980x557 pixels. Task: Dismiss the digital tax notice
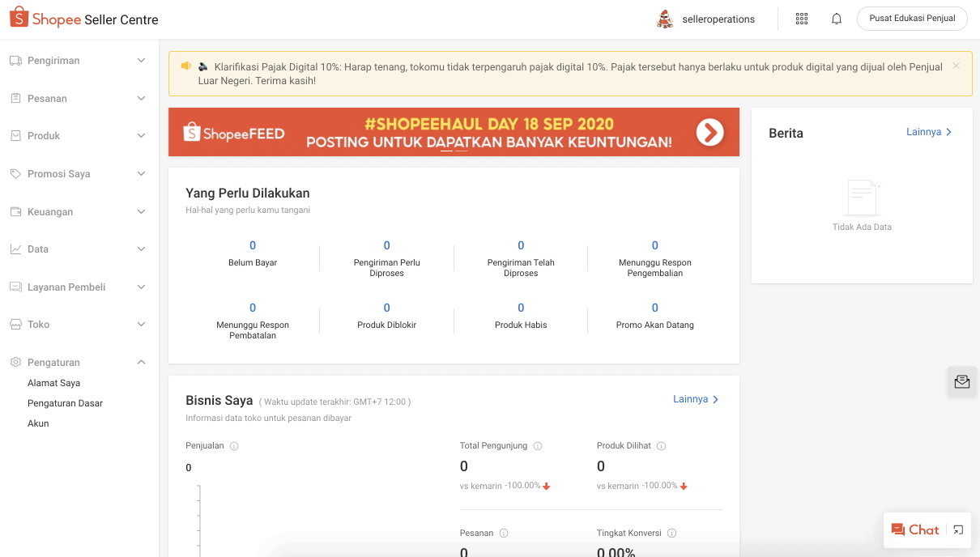click(957, 66)
